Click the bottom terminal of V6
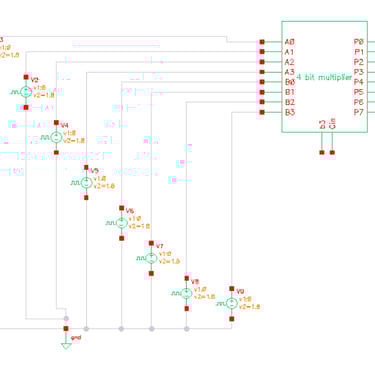The height and width of the screenshot is (366, 375). [121, 238]
